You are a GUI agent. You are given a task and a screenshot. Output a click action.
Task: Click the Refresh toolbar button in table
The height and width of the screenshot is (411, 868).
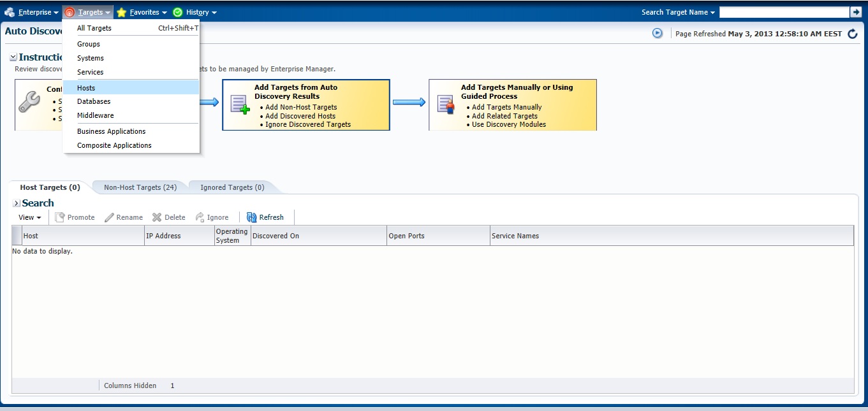pos(265,217)
